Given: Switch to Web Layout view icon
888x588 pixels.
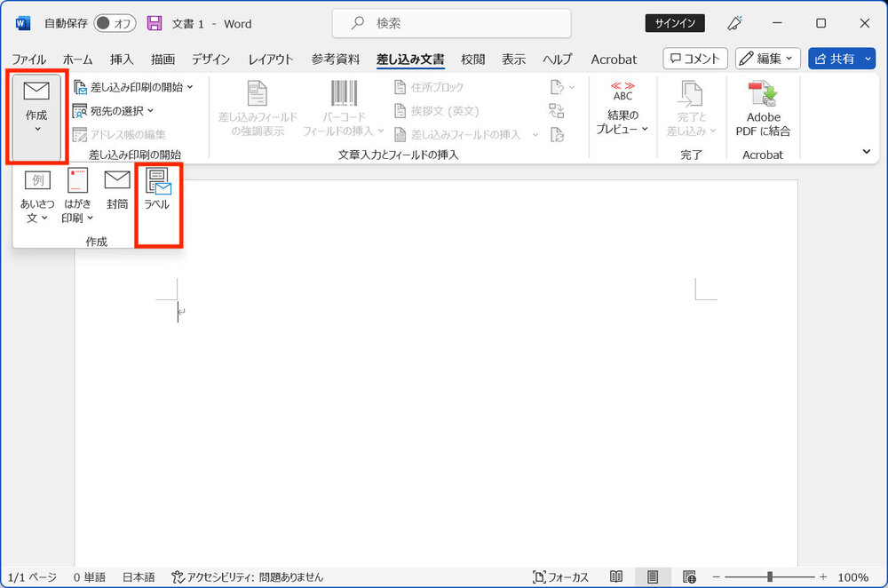Looking at the screenshot, I should click(689, 577).
